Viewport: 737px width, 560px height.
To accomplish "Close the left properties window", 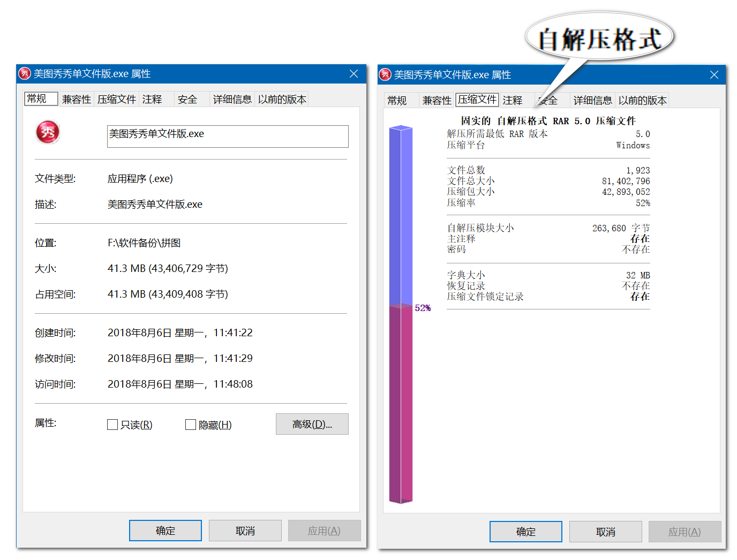I will [x=354, y=74].
